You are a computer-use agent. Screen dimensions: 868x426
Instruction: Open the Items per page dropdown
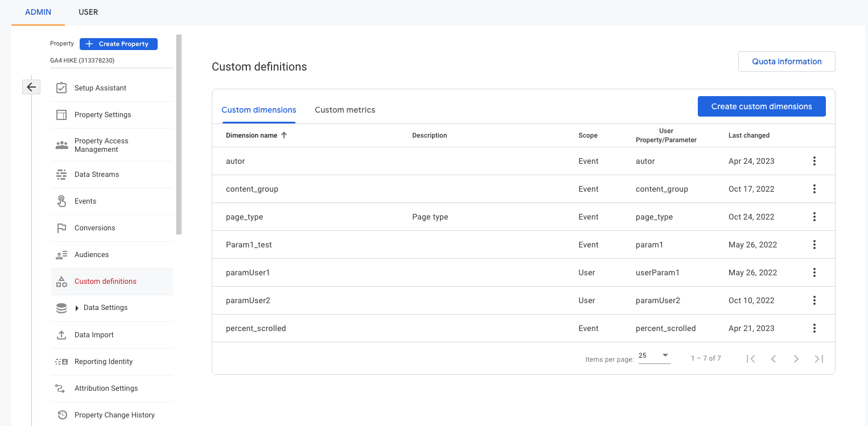click(x=654, y=356)
